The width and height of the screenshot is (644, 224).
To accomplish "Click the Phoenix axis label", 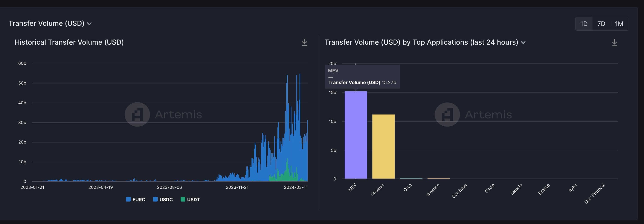I will pos(377,190).
